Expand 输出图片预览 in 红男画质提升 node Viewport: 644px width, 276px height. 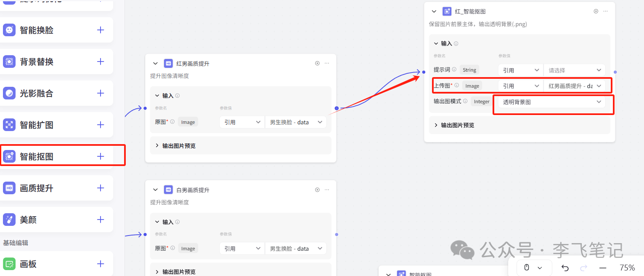coord(178,146)
